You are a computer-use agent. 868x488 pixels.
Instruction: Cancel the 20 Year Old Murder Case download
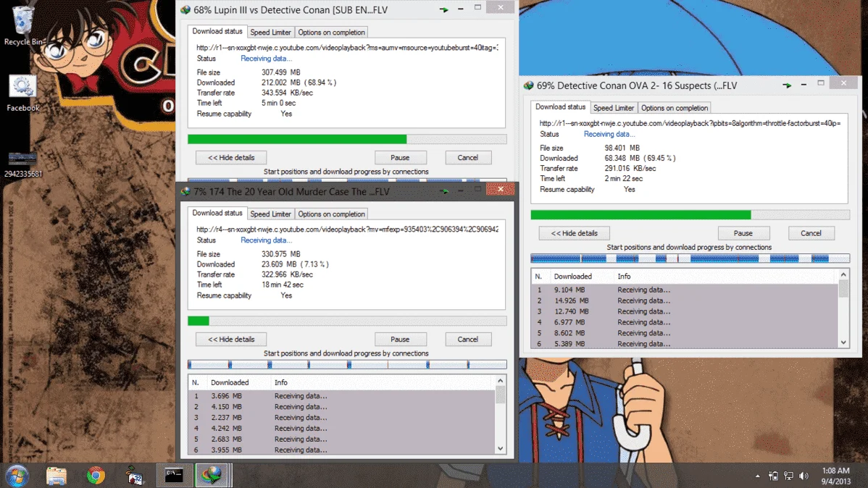coord(468,339)
